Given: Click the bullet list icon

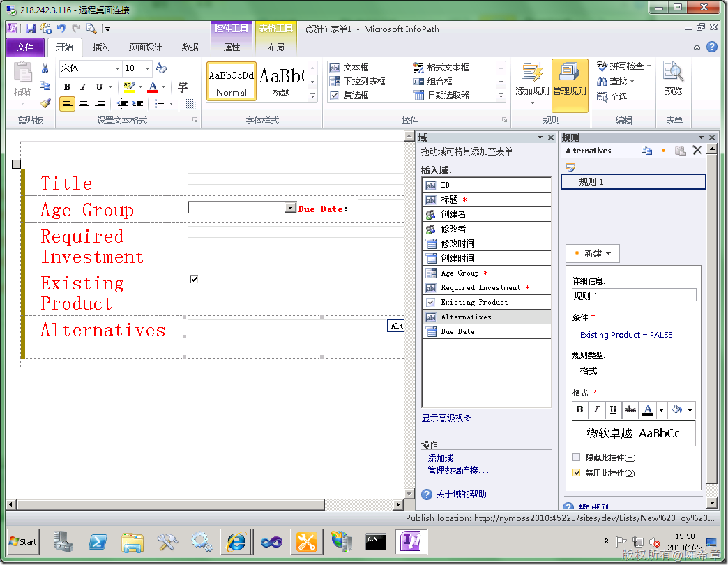Looking at the screenshot, I should 159,103.
